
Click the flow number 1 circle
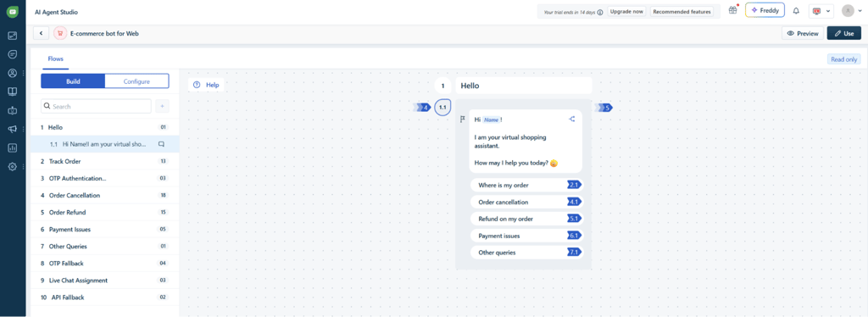tap(442, 86)
